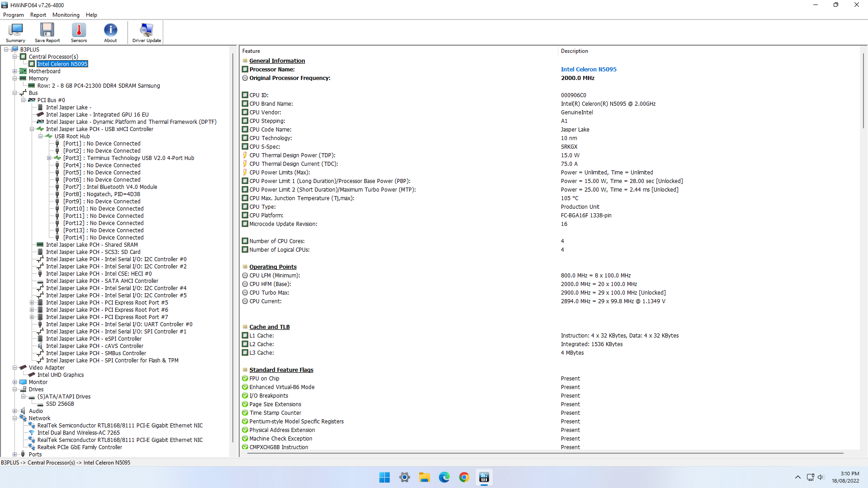The image size is (868, 488).
Task: Click the HWiNFO taskbar icon
Action: point(484,477)
